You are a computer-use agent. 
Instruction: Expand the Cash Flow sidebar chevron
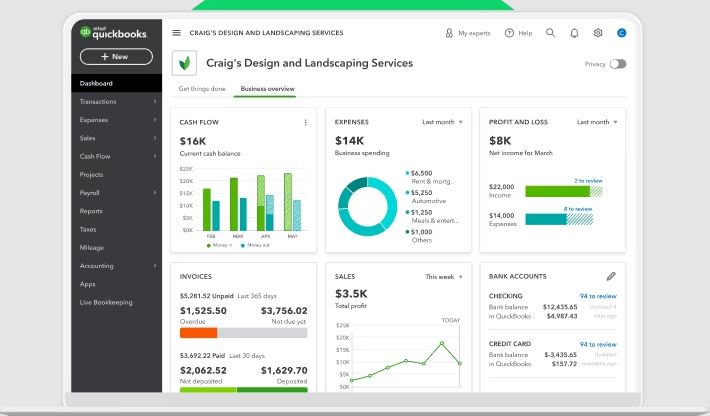pyautogui.click(x=155, y=156)
